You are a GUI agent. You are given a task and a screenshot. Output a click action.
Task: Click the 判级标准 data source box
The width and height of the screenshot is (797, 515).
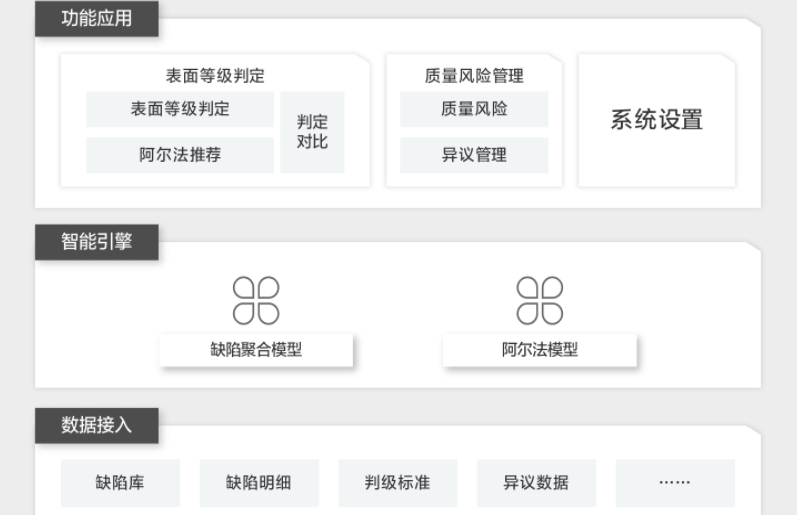tap(398, 483)
